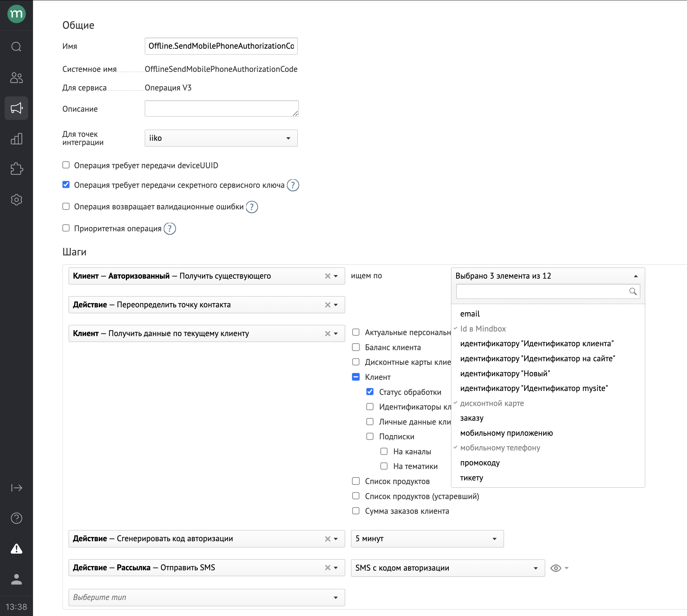Show help for priority operation option
The height and width of the screenshot is (616, 687).
point(170,229)
